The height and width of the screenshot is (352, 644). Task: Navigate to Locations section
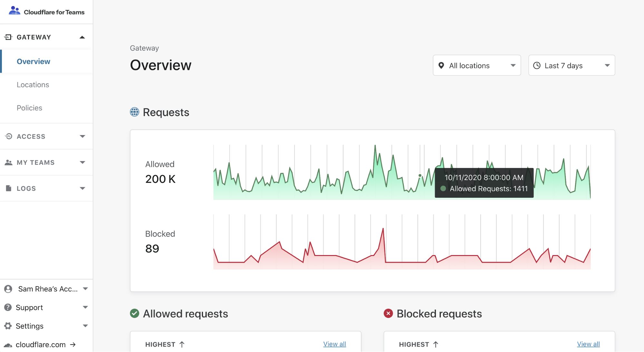(x=33, y=84)
